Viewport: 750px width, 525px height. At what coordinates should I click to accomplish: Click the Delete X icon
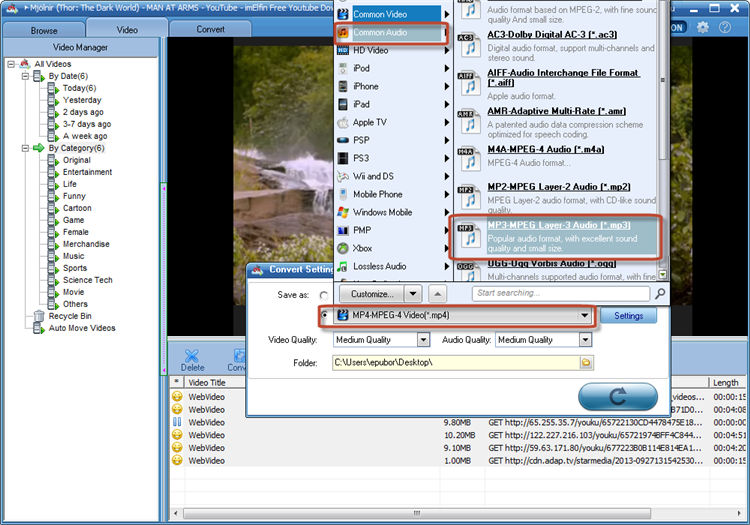pyautogui.click(x=192, y=355)
